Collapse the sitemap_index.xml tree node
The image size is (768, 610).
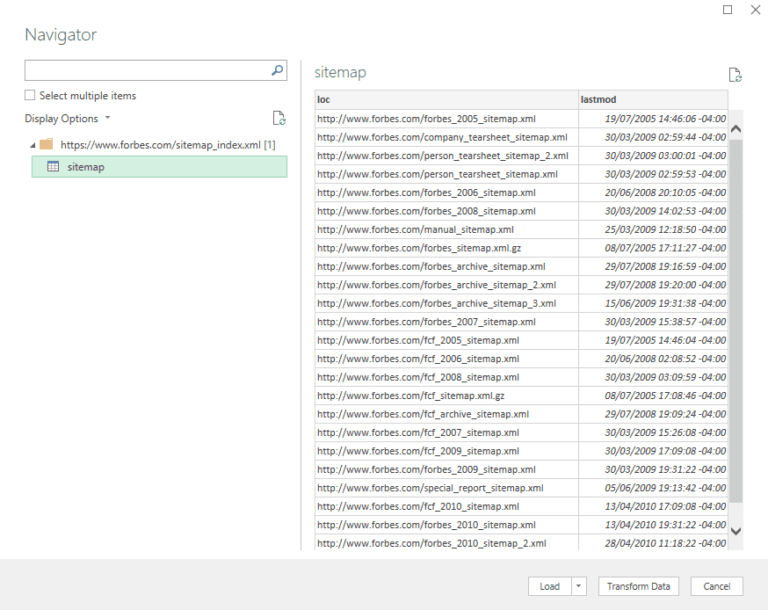33,145
